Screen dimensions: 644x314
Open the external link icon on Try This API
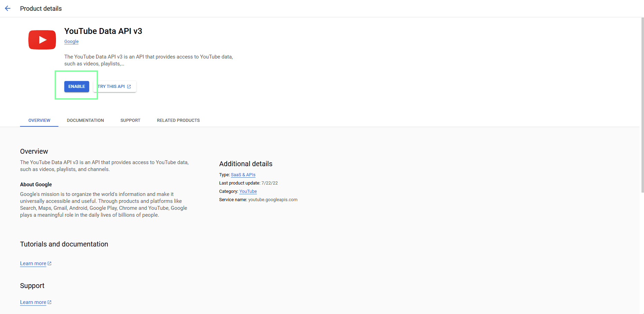coord(129,87)
